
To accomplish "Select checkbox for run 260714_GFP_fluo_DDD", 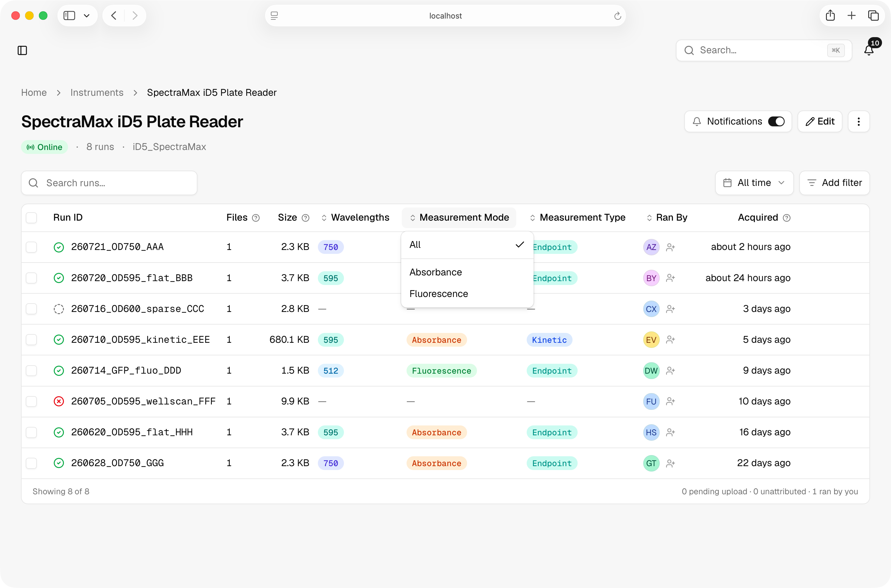I will (x=31, y=371).
